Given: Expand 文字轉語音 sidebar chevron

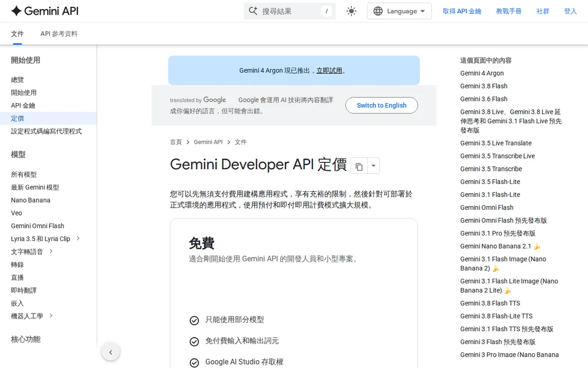Looking at the screenshot, I should coord(51,251).
